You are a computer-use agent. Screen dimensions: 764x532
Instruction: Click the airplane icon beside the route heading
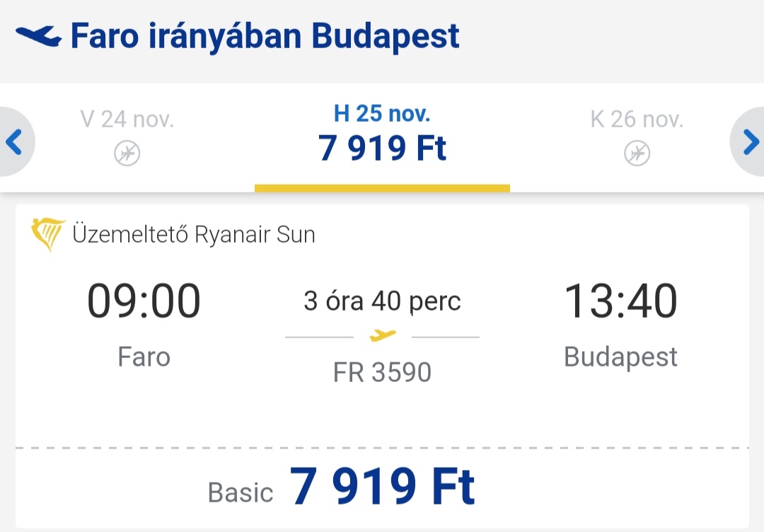coord(38,37)
